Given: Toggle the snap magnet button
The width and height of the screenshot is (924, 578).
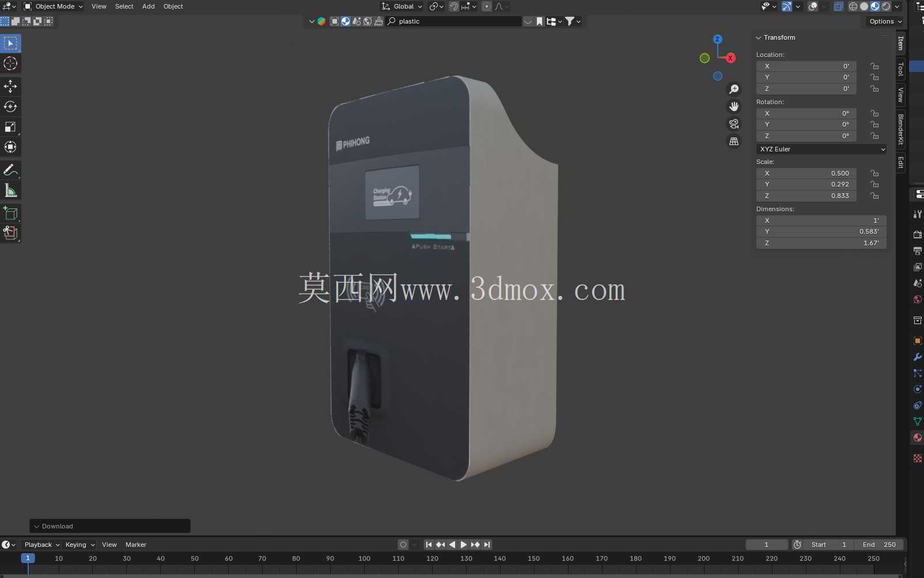Looking at the screenshot, I should 454,6.
